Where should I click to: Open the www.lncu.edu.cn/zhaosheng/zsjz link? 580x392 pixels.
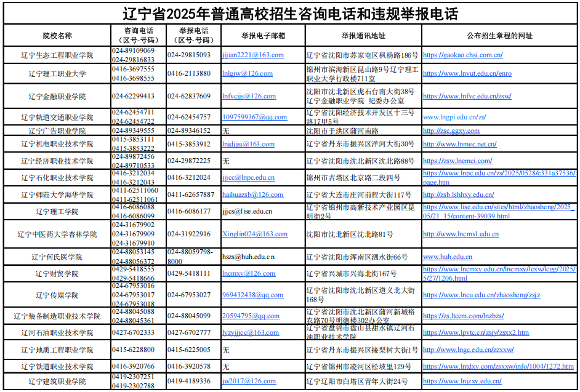click(481, 295)
